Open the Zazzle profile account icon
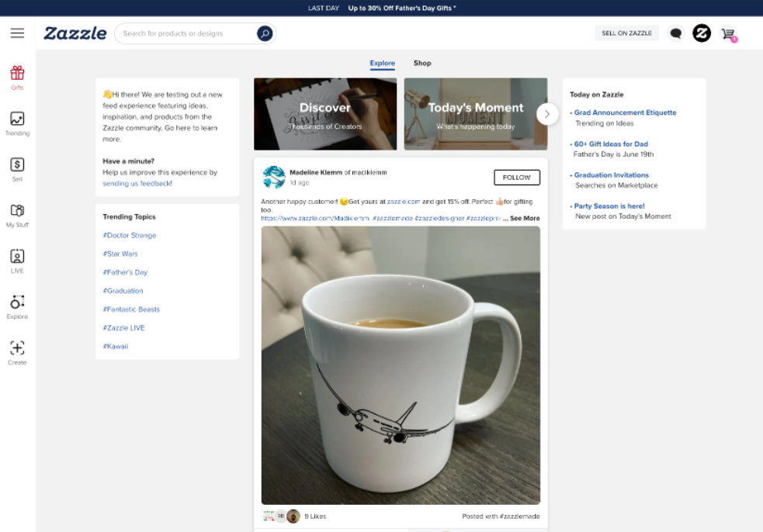Image resolution: width=763 pixels, height=532 pixels. point(702,33)
